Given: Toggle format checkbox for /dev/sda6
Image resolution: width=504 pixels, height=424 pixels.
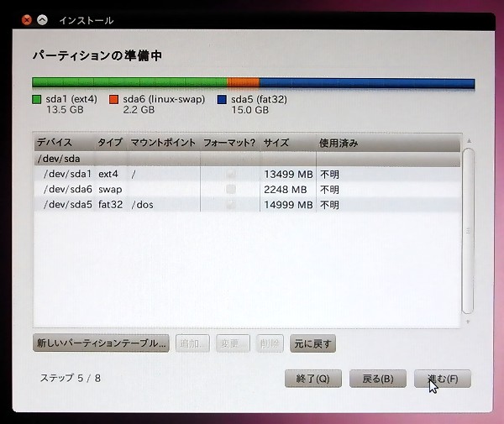Looking at the screenshot, I should coord(230,189).
